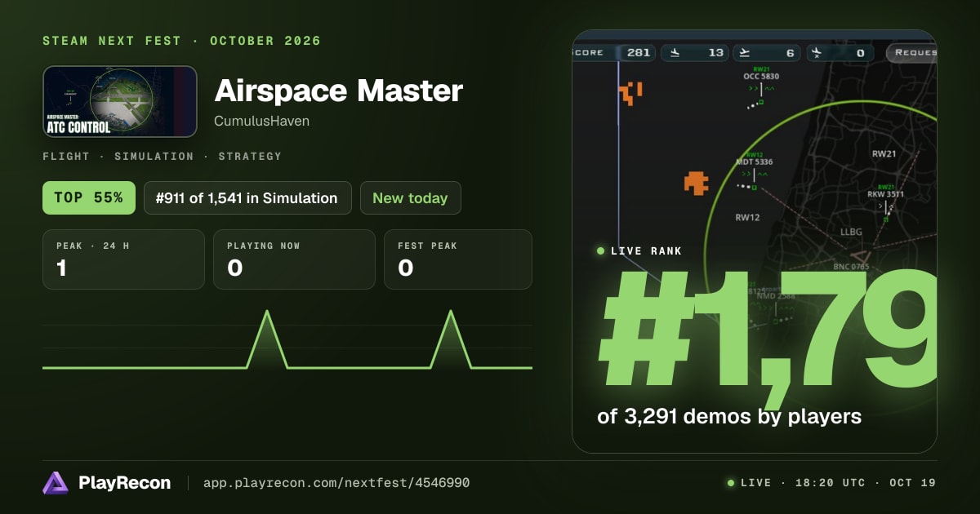Select the Airspace Master title

[x=338, y=91]
